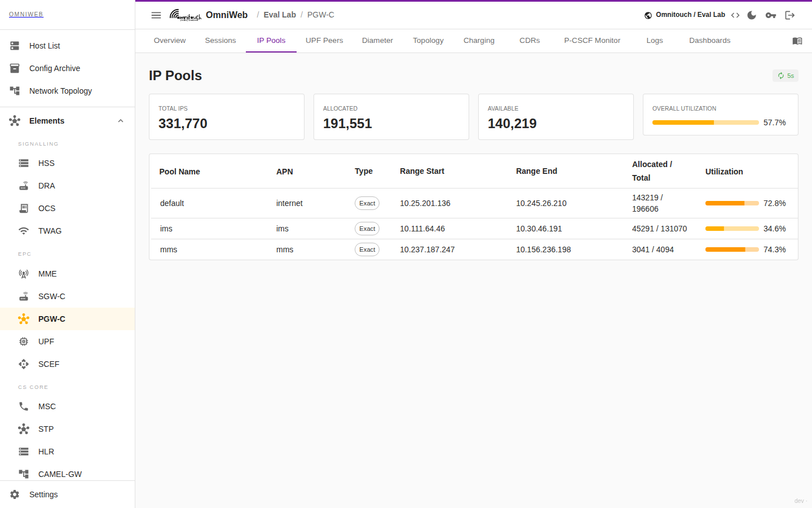
Task: Toggle dark mode moon icon
Action: tap(752, 15)
